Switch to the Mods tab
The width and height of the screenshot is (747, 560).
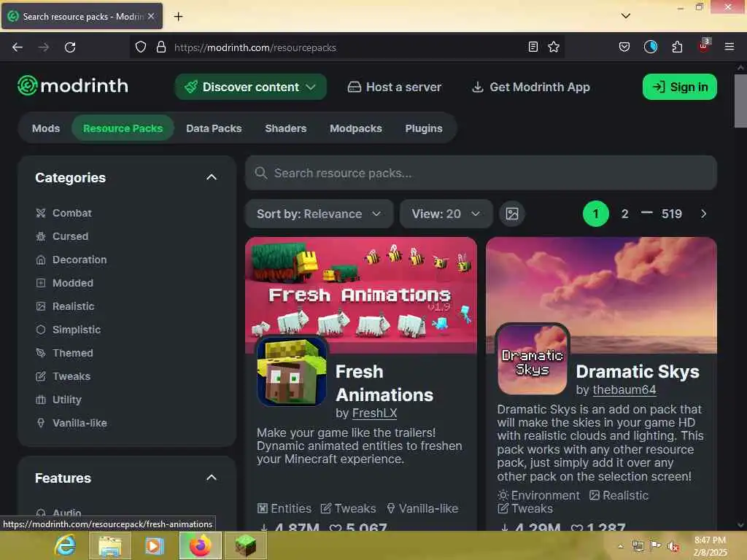[x=46, y=128]
